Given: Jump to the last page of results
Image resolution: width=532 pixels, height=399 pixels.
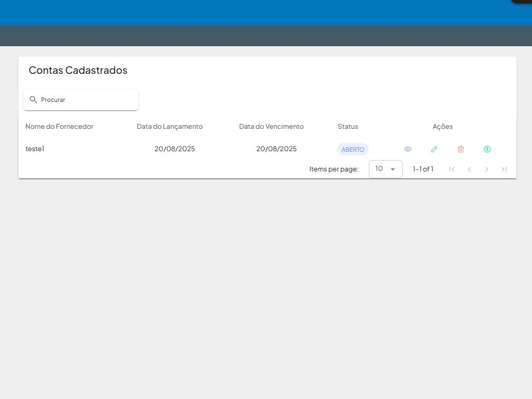Looking at the screenshot, I should (504, 169).
